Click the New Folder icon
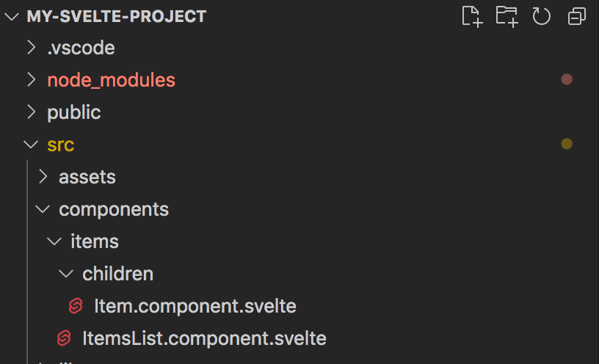The height and width of the screenshot is (364, 599). 507,16
